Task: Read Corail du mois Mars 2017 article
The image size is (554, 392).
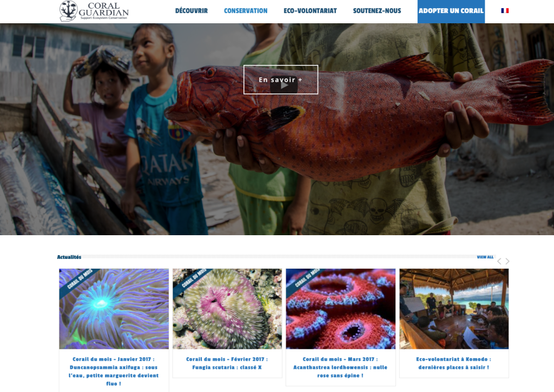Action: [341, 367]
